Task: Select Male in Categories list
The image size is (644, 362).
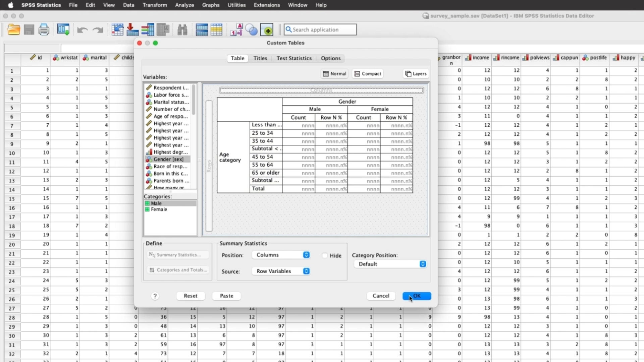Action: 170,203
